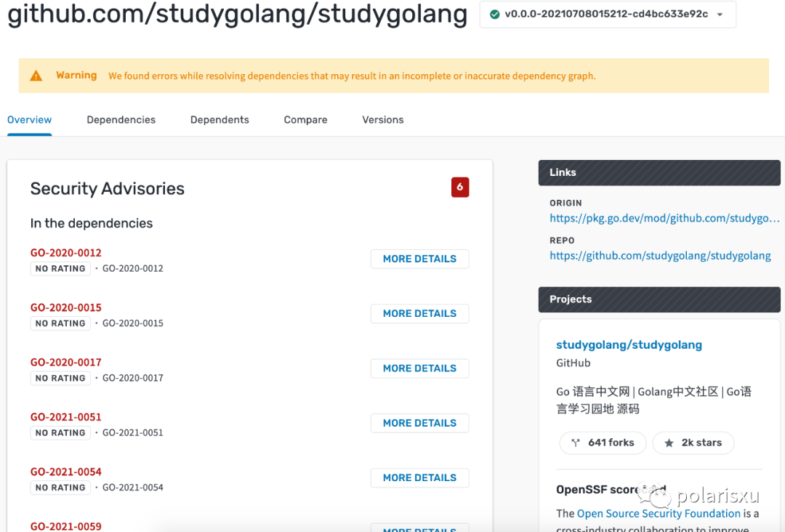Click the red advisories count badge

click(x=459, y=188)
